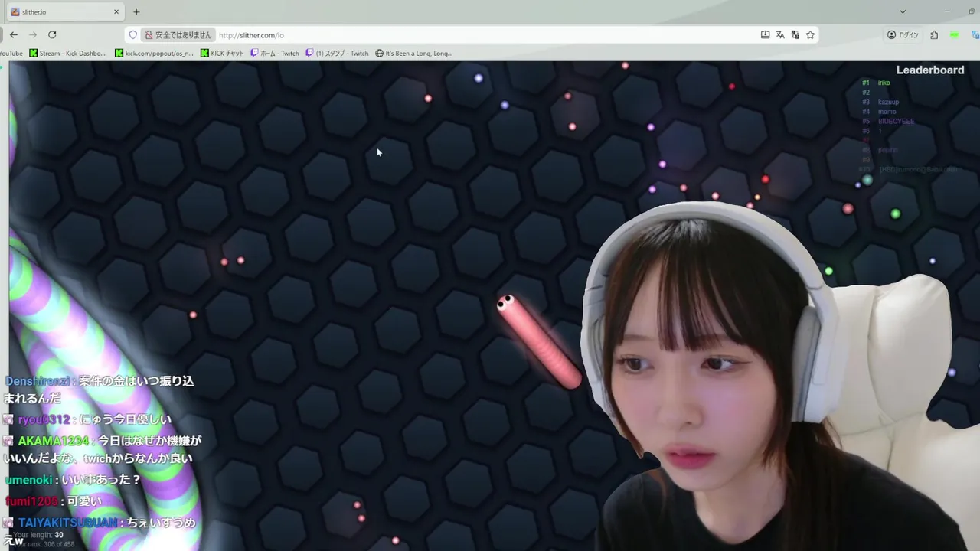The width and height of the screenshot is (980, 551).
Task: Click the green extension icon in the toolbar
Action: [x=954, y=34]
